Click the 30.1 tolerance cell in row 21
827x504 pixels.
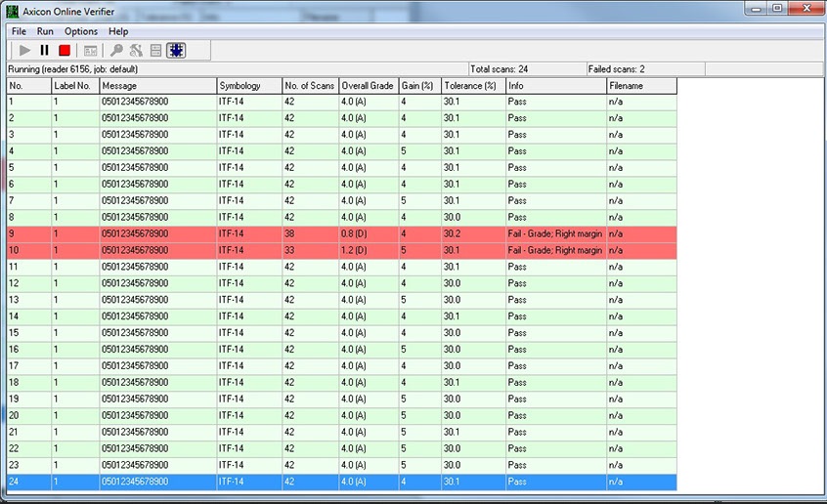pos(474,432)
